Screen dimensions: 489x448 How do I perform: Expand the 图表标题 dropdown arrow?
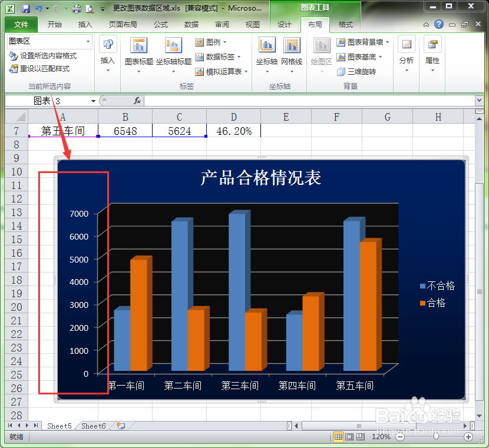pos(139,72)
